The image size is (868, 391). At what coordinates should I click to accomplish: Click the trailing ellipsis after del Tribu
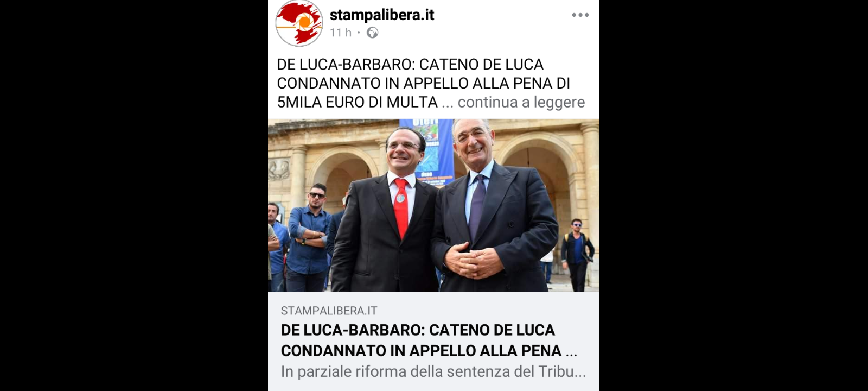(x=580, y=373)
